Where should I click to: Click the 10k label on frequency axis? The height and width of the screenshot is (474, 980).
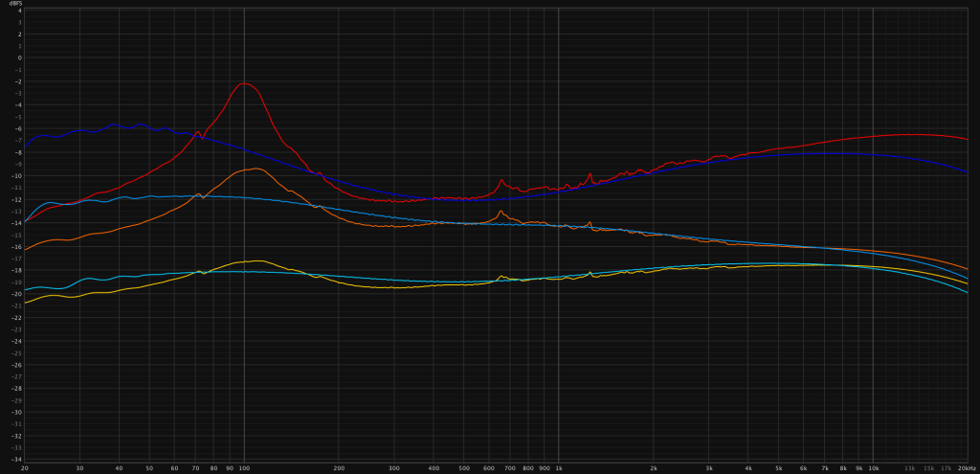pos(873,468)
